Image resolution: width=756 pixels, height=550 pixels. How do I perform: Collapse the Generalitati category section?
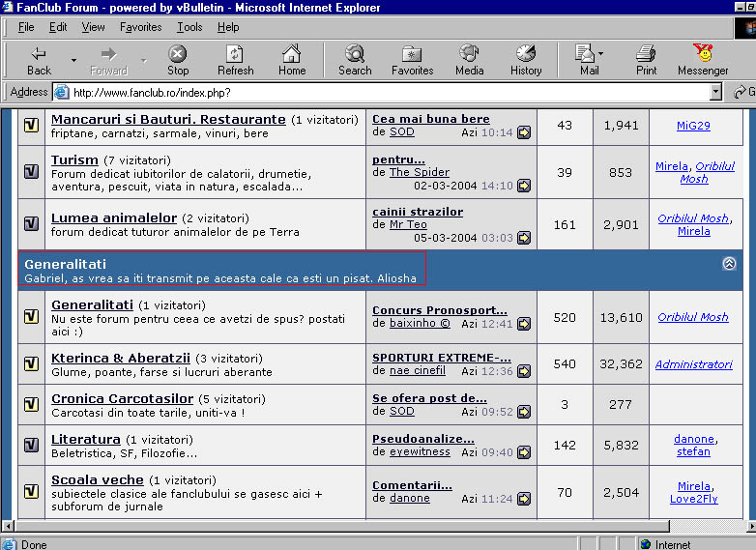coord(728,263)
